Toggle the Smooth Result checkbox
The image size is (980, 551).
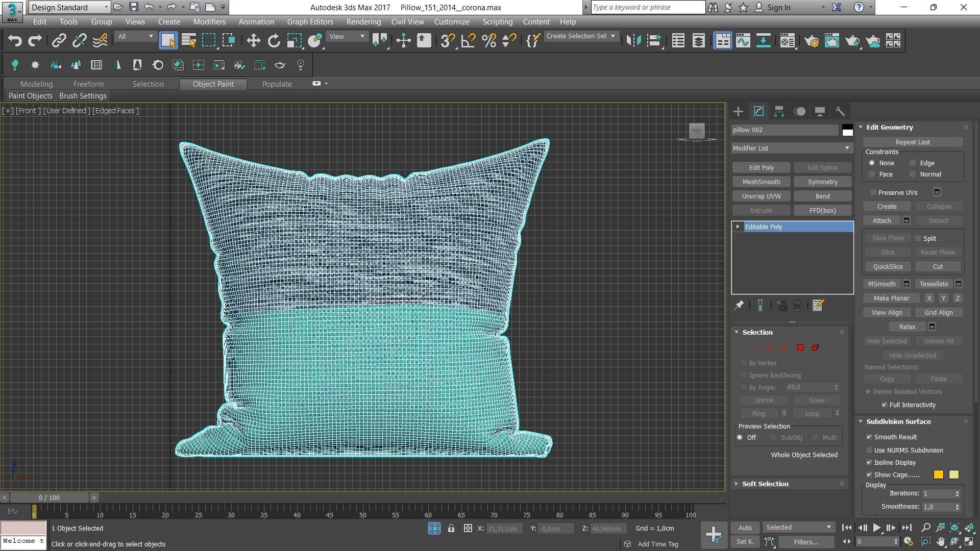pyautogui.click(x=869, y=437)
